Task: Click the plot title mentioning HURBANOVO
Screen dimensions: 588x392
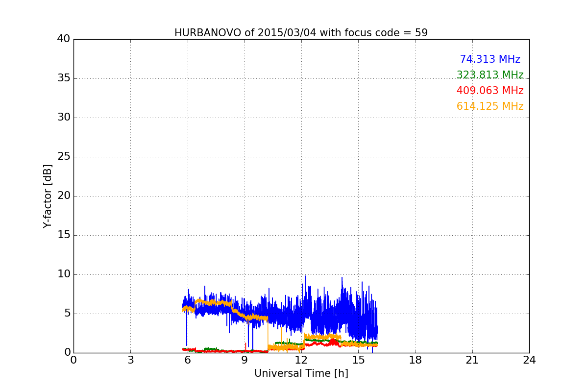Action: [x=301, y=33]
